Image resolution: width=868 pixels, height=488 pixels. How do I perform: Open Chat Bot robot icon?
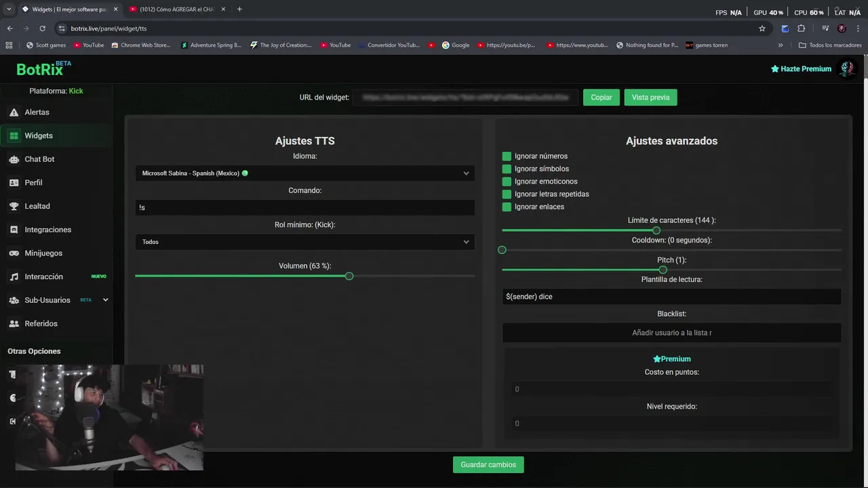click(x=14, y=159)
